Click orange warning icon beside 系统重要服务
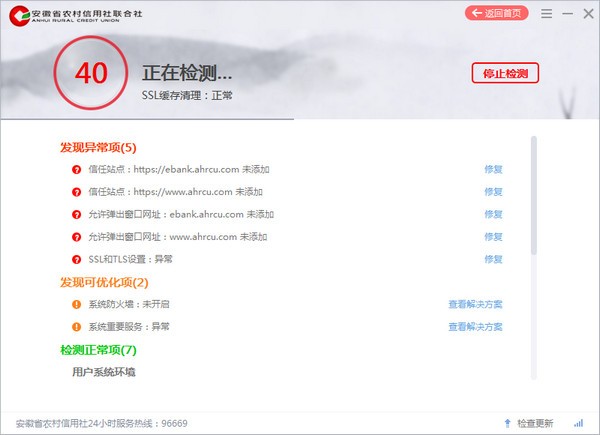600x435 pixels. pos(77,327)
